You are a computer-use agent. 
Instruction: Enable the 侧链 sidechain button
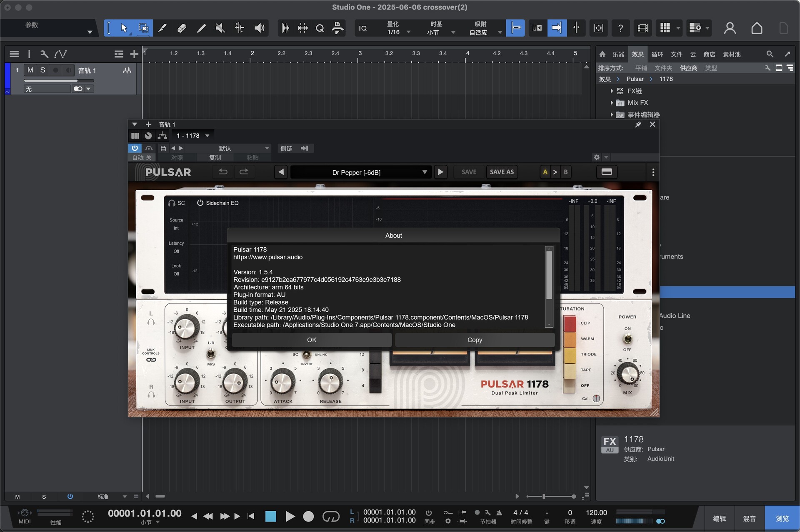[286, 148]
